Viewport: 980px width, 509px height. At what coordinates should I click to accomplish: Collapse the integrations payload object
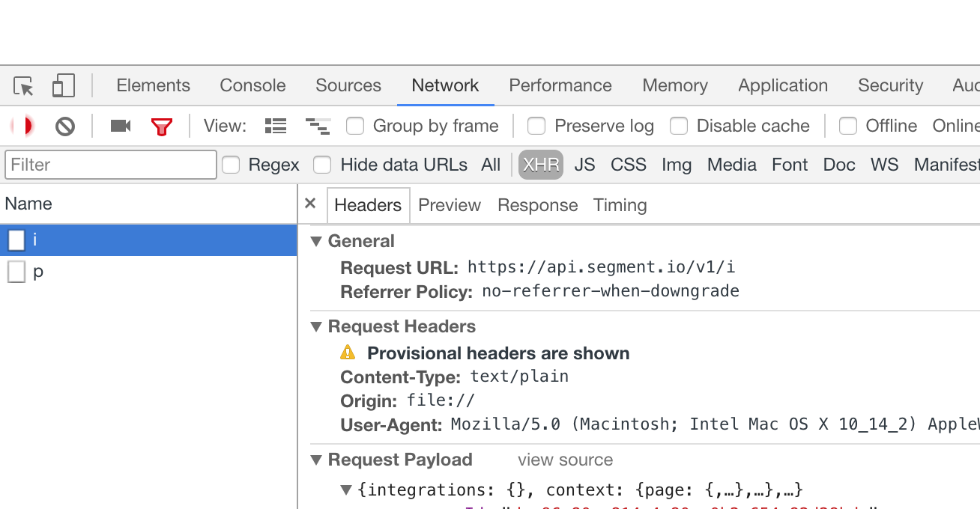coord(346,490)
